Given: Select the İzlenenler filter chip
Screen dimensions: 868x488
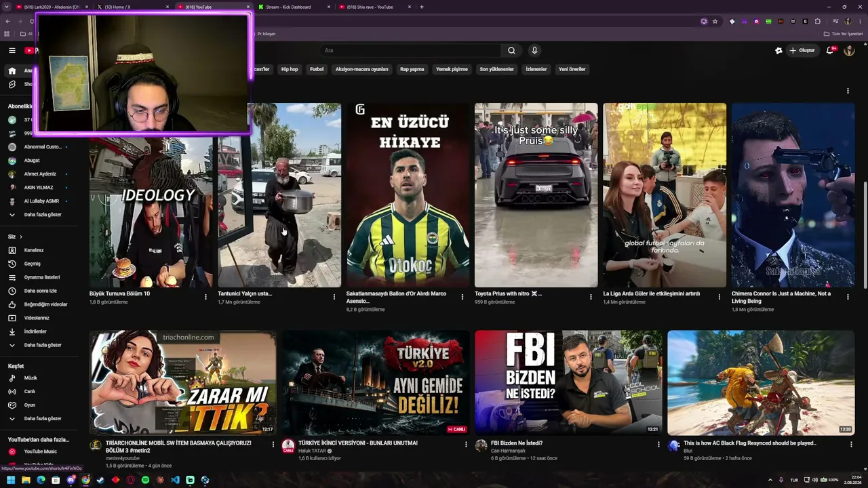Looking at the screenshot, I should (536, 69).
